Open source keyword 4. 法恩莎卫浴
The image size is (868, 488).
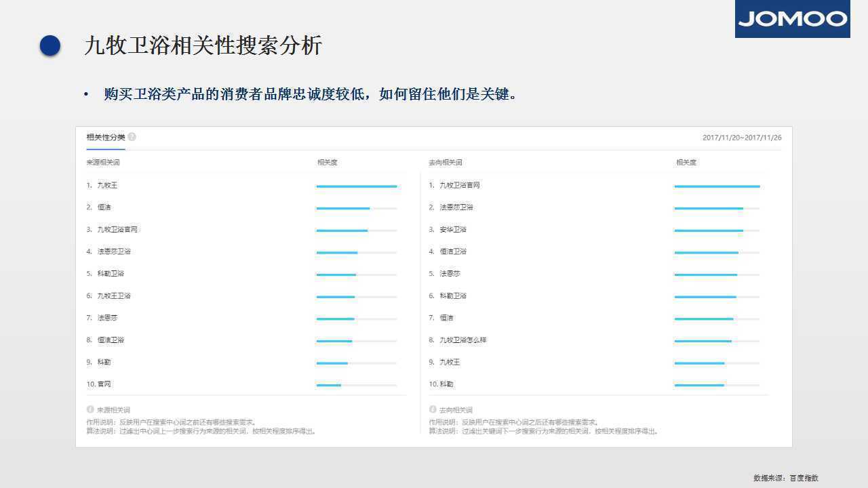click(x=108, y=251)
